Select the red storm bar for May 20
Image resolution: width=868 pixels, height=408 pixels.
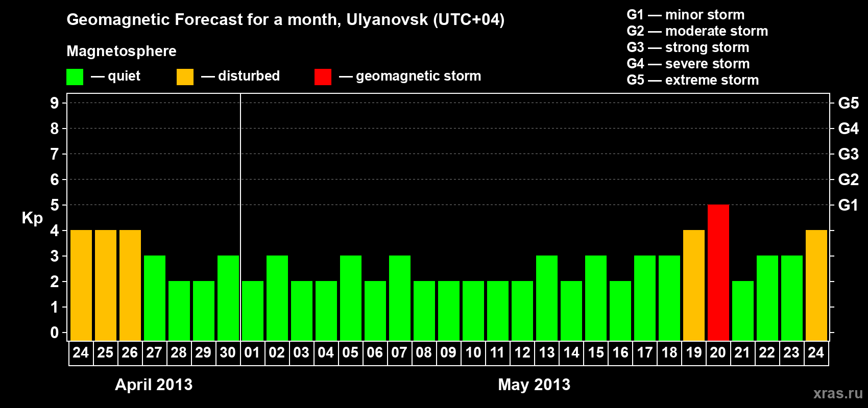tap(718, 272)
